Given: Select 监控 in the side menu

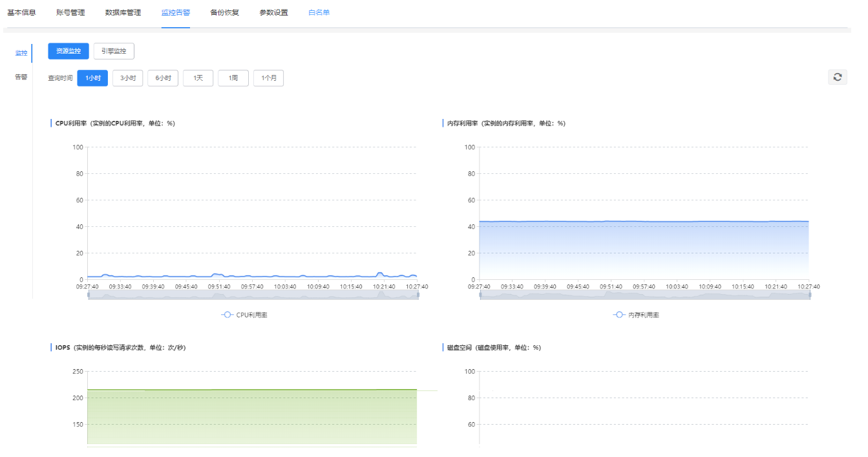Looking at the screenshot, I should [21, 52].
